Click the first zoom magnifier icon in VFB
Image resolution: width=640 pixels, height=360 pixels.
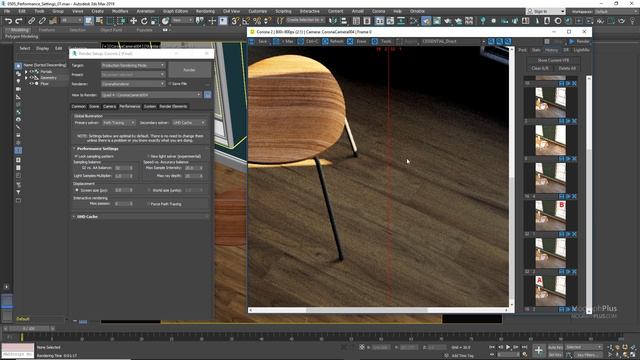[x=491, y=41]
